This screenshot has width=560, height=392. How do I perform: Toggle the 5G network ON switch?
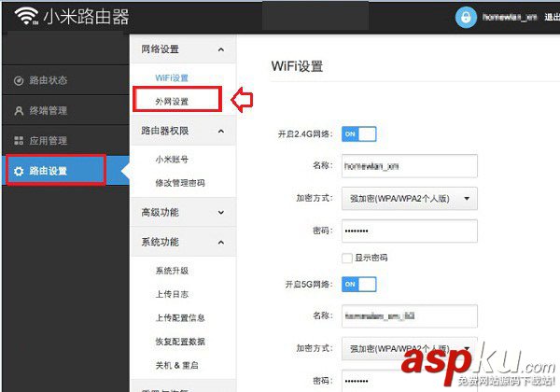pyautogui.click(x=359, y=284)
